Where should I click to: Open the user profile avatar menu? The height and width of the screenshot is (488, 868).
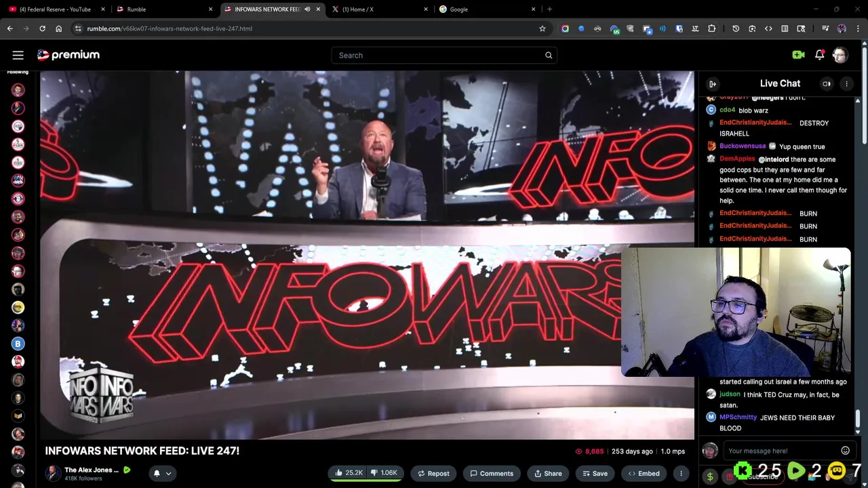pyautogui.click(x=840, y=55)
